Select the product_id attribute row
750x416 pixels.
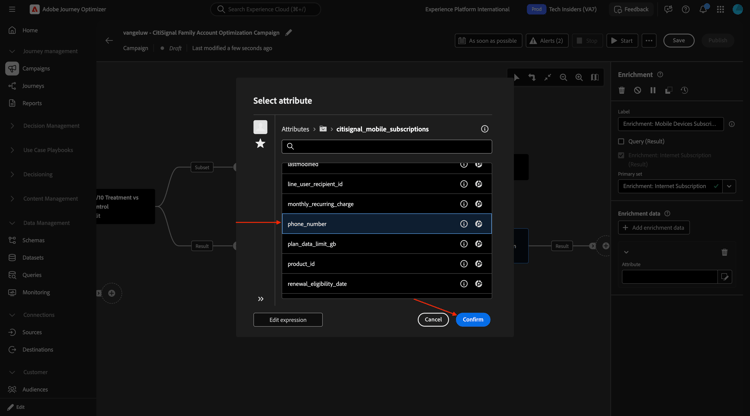click(386, 264)
